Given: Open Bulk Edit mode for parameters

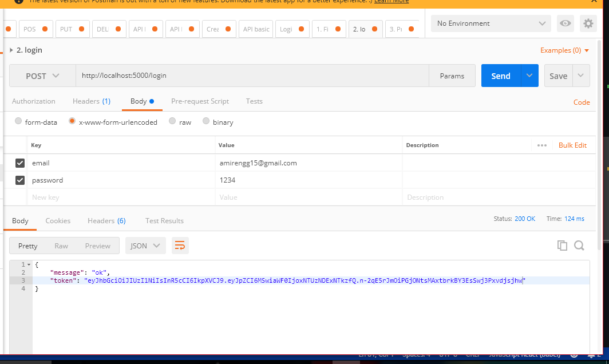Looking at the screenshot, I should click(x=572, y=145).
